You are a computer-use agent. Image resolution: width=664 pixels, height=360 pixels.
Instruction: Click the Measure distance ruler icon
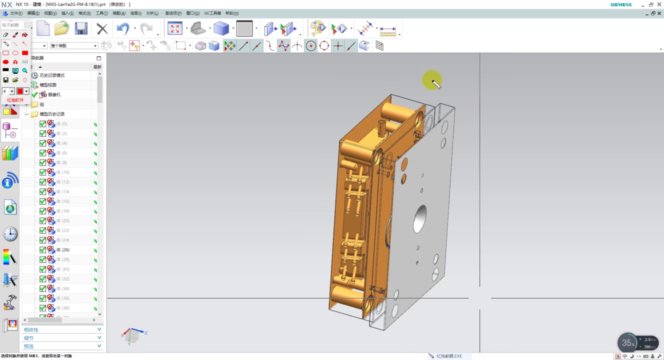click(x=387, y=30)
